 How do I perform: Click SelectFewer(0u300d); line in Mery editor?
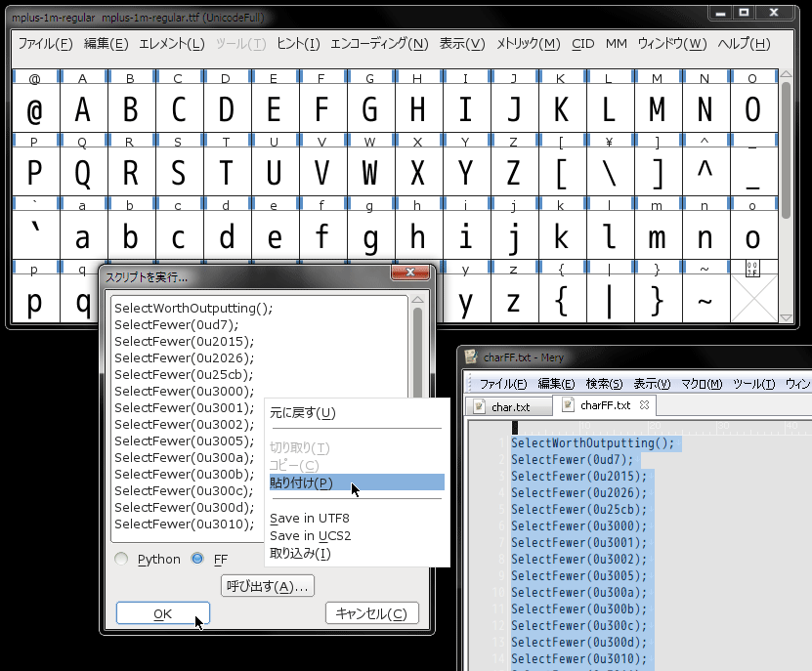[x=579, y=642]
